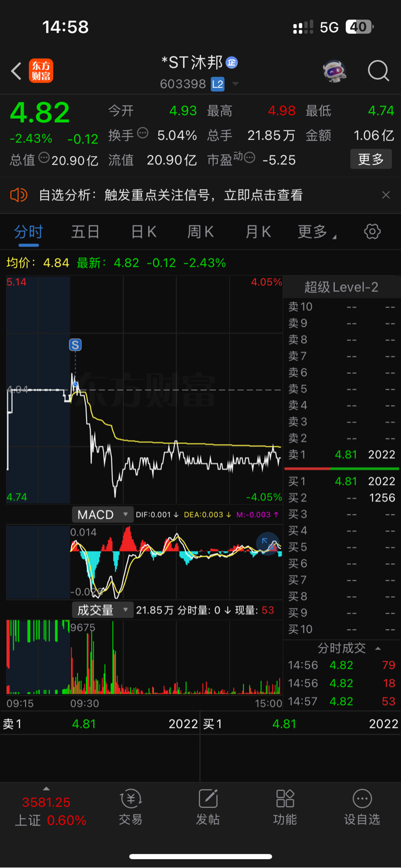Tap the expand chart arrow icon
This screenshot has width=401, height=868.
[x=268, y=544]
